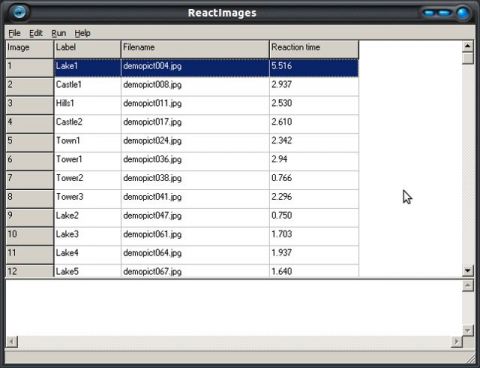Screen dimensions: 480x368
Task: Select the Tower2 label cell
Action: [88, 180]
